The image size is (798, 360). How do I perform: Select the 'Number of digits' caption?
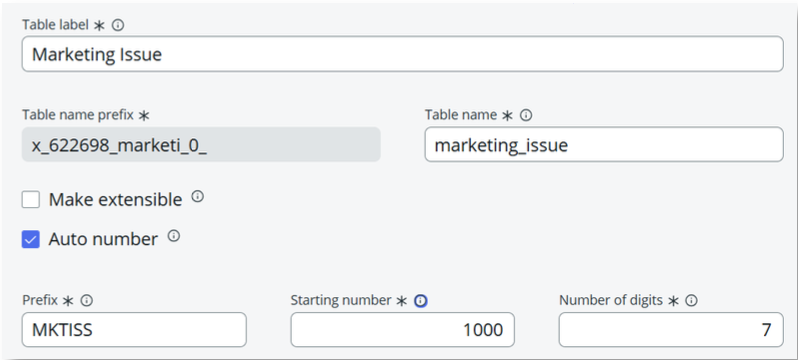click(611, 301)
